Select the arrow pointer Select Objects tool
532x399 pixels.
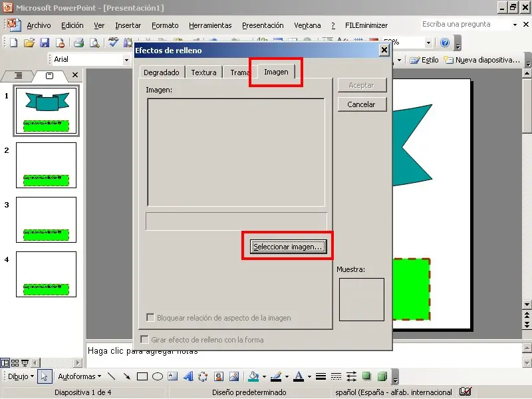point(45,376)
